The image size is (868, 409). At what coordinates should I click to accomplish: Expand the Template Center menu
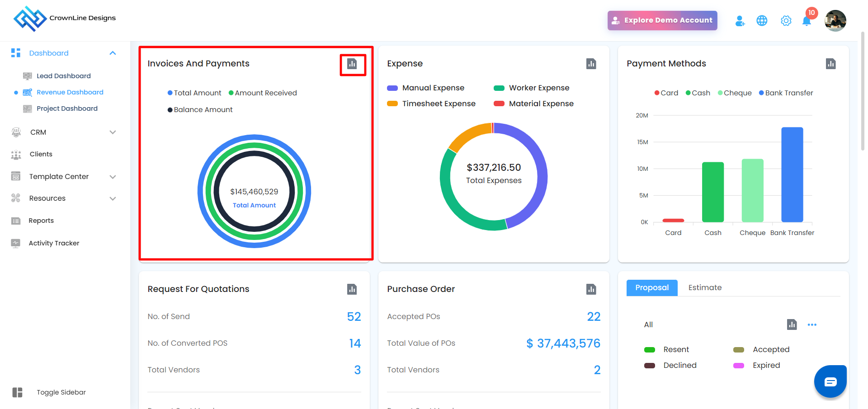pyautogui.click(x=113, y=177)
